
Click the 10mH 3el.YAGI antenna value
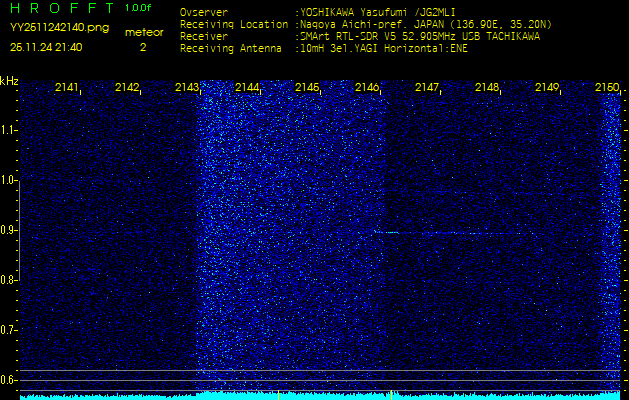pos(383,49)
